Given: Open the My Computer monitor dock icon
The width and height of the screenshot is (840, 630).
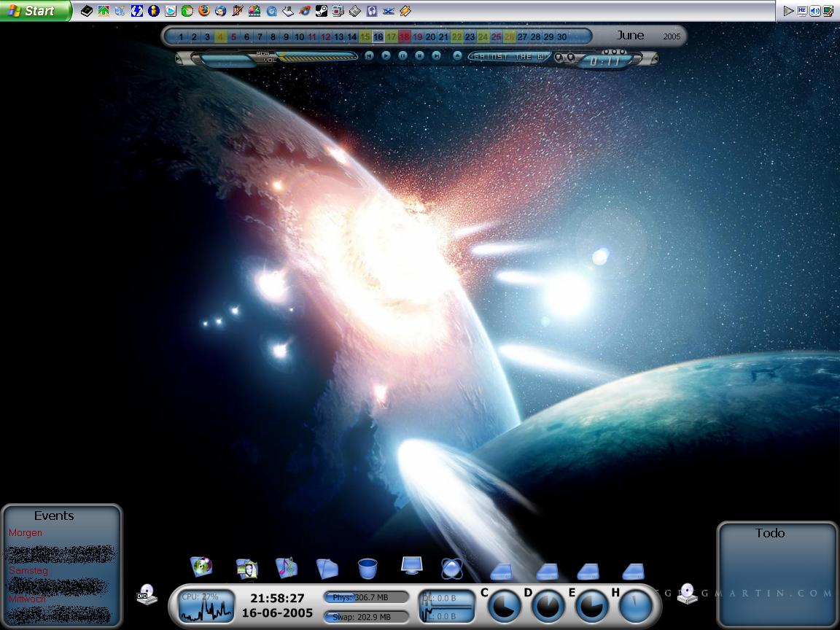Looking at the screenshot, I should tap(411, 565).
